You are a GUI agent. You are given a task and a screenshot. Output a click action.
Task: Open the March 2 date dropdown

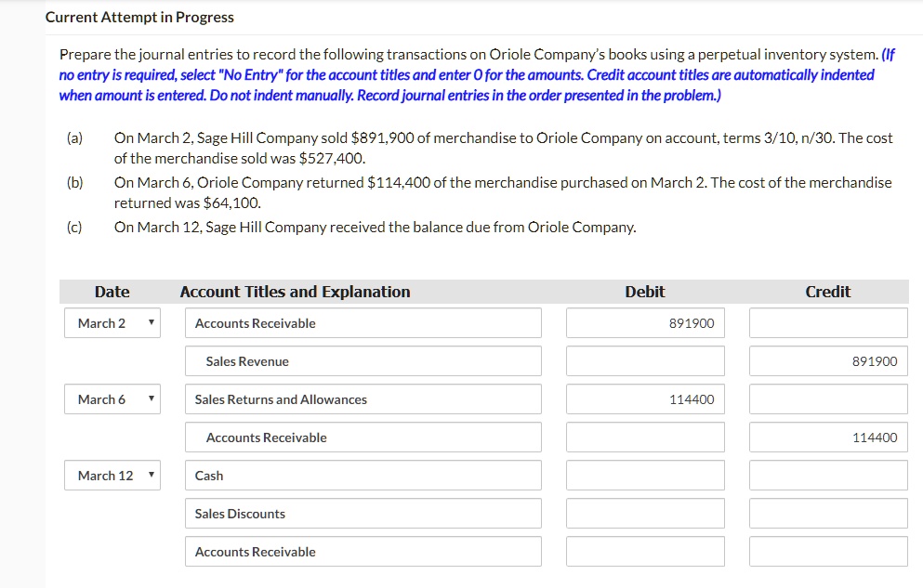coord(112,323)
